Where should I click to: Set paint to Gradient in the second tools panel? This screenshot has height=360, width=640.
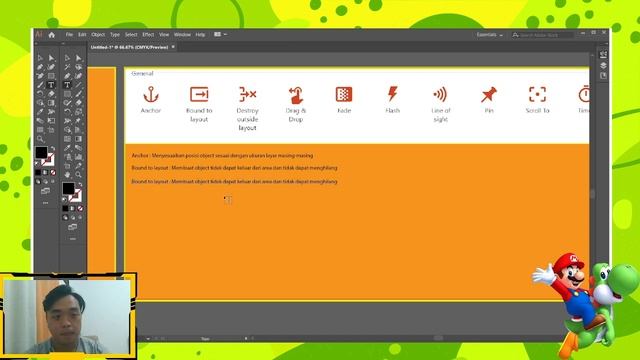click(73, 208)
